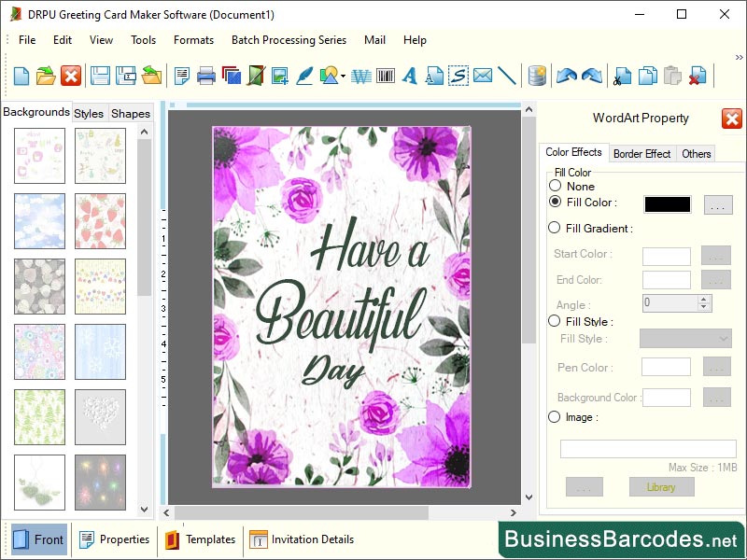This screenshot has width=747, height=560.
Task: Open the print preview icon
Action: coord(183,76)
